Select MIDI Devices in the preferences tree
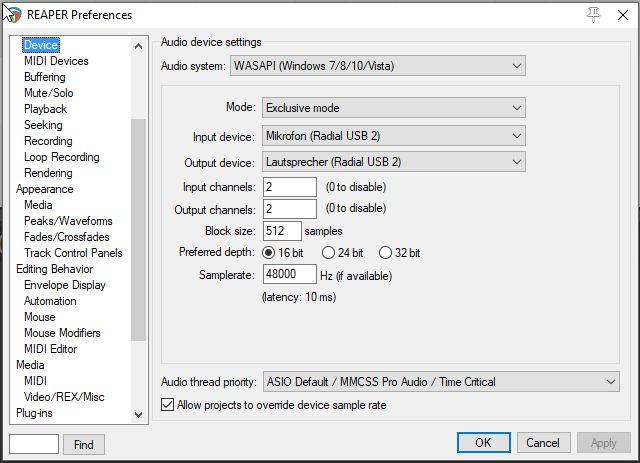This screenshot has height=463, width=640. 56,61
